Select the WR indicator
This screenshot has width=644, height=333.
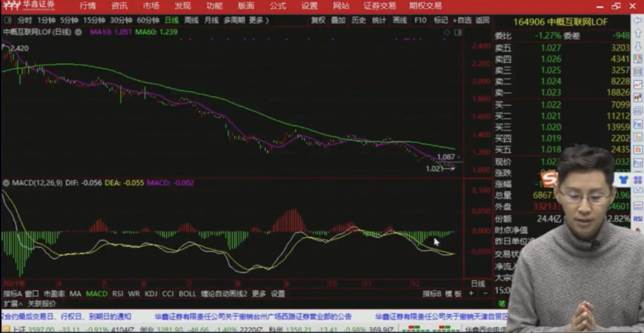[134, 294]
